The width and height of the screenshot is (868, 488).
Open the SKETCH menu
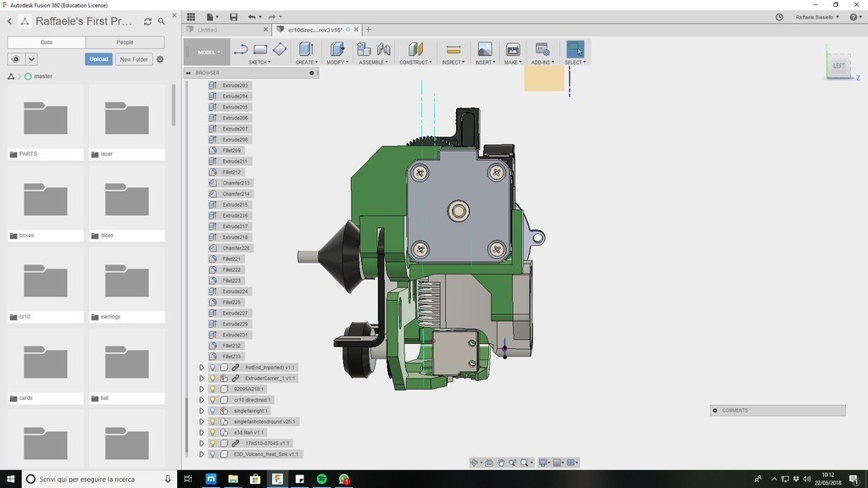(x=259, y=63)
